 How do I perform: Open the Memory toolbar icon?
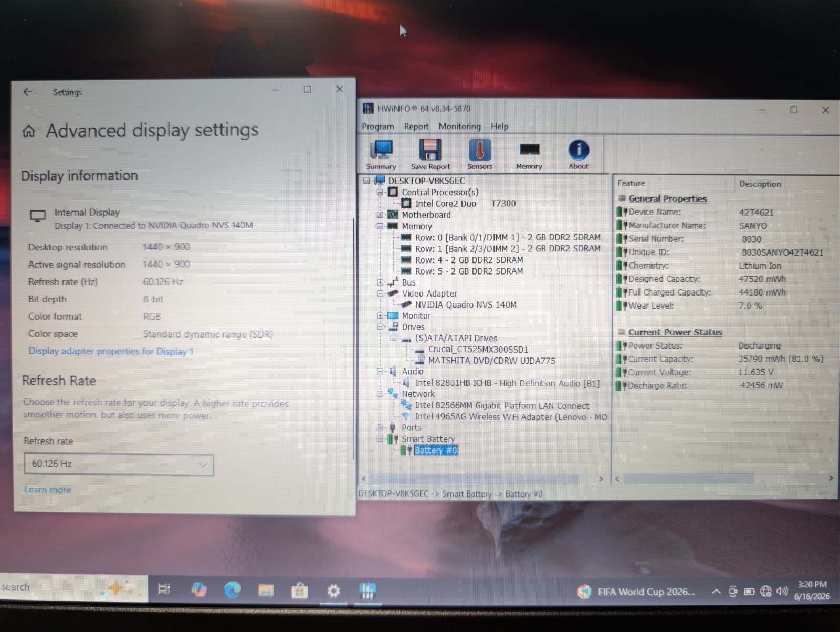pos(529,155)
